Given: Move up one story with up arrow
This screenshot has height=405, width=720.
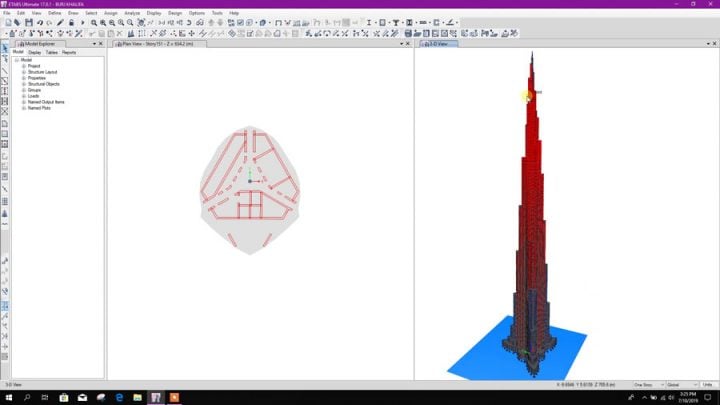Looking at the screenshot, I should (211, 22).
